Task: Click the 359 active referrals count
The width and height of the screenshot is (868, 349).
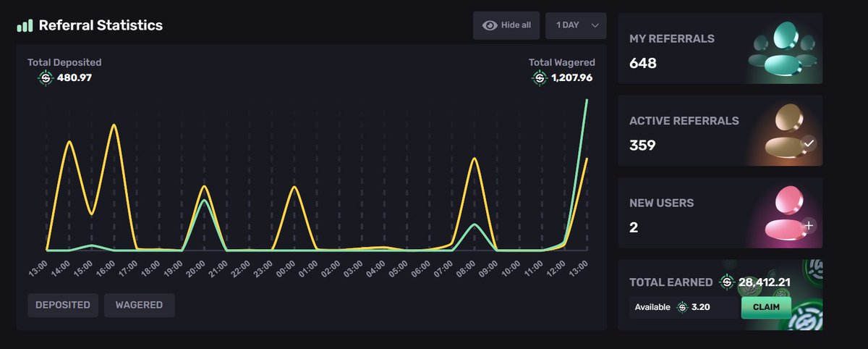Action: tap(642, 145)
